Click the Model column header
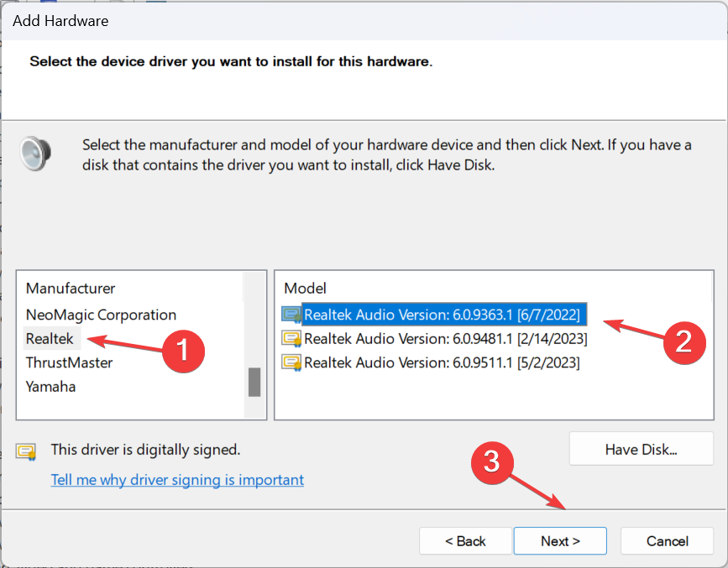 305,288
